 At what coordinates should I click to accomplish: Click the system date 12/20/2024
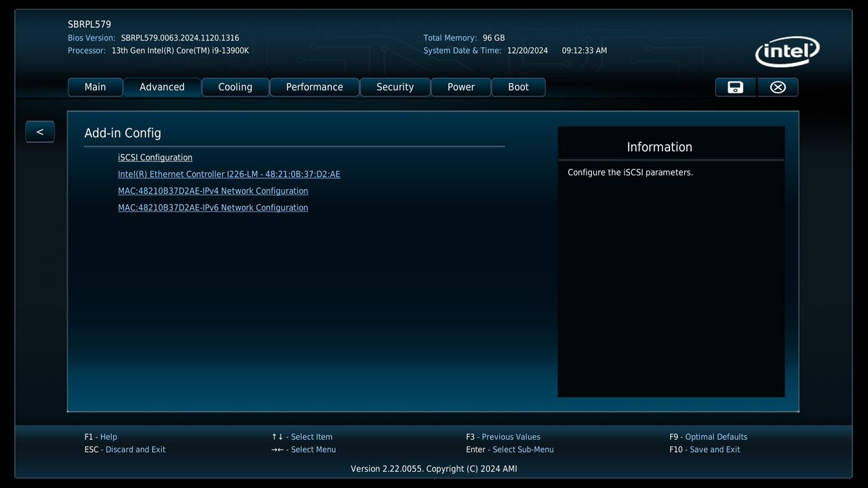click(x=528, y=51)
